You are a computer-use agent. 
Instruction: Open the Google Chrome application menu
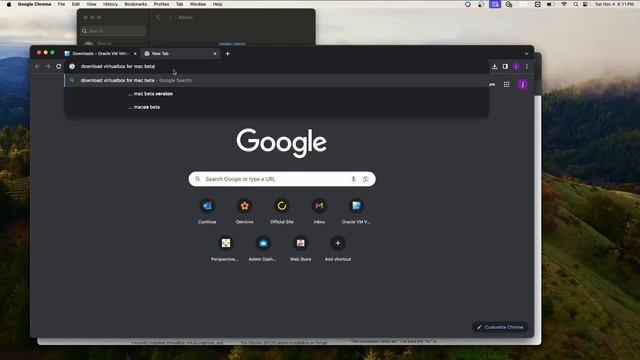[x=34, y=4]
